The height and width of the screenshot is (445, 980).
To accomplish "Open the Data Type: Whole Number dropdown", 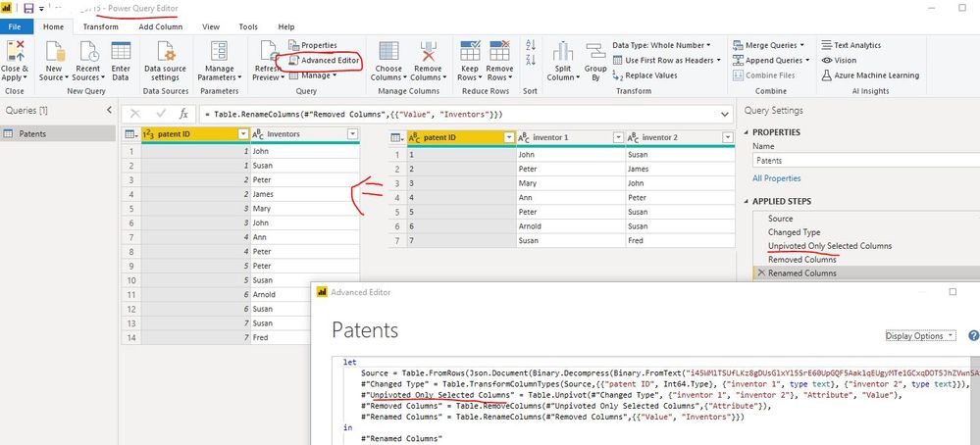I will [x=662, y=45].
